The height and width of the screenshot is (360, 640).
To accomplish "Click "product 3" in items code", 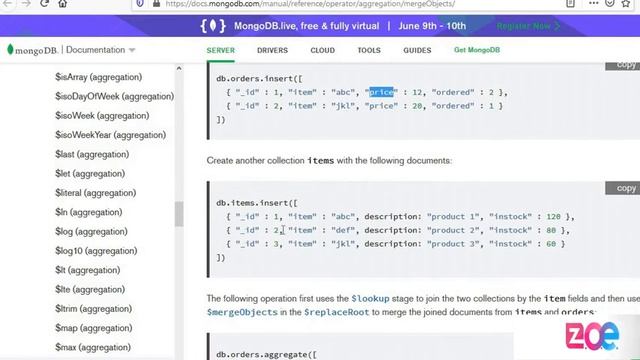I will point(453,244).
